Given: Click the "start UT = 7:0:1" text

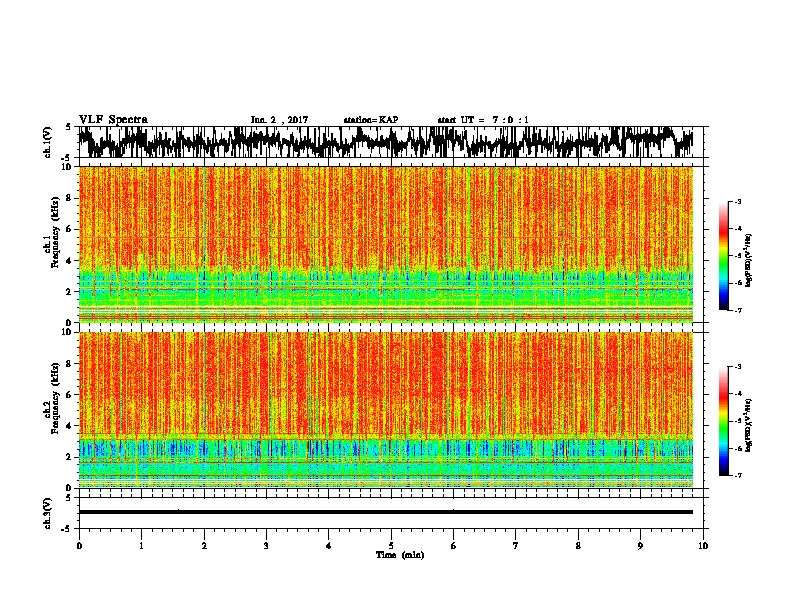Looking at the screenshot, I should point(483,120).
